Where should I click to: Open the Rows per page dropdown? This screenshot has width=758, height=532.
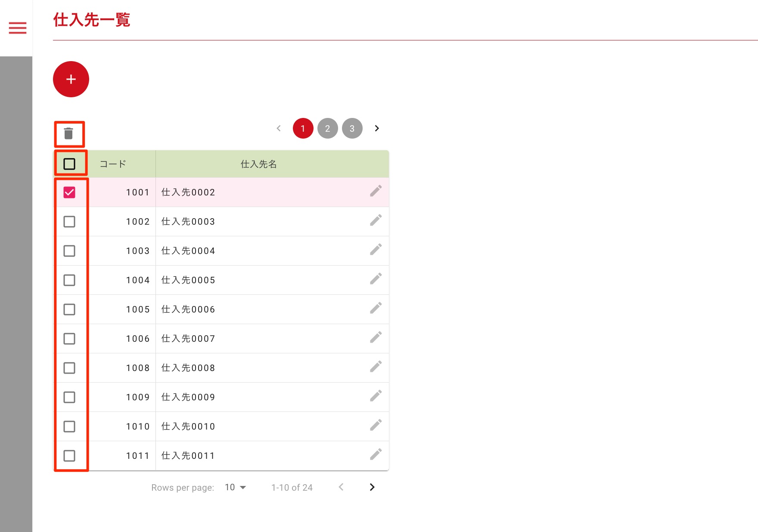tap(235, 487)
